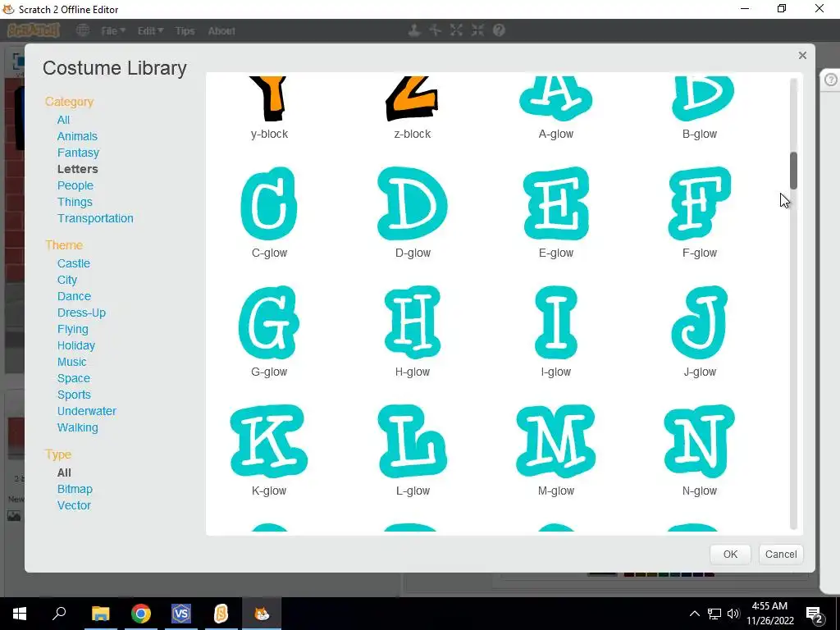Filter by Things category

point(75,202)
